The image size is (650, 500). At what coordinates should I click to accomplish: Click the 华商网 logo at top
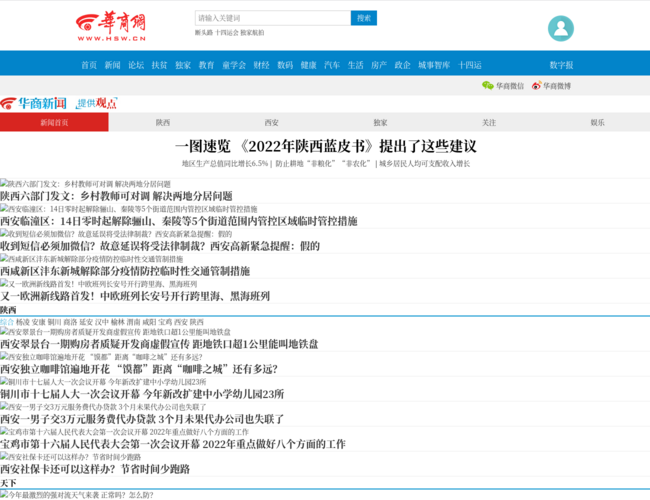(x=111, y=27)
